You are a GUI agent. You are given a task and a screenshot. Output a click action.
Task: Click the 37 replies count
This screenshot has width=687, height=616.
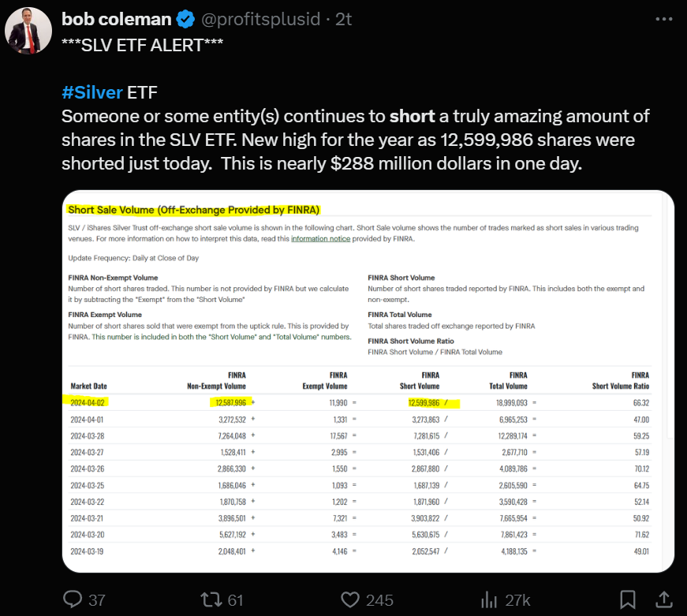click(97, 600)
